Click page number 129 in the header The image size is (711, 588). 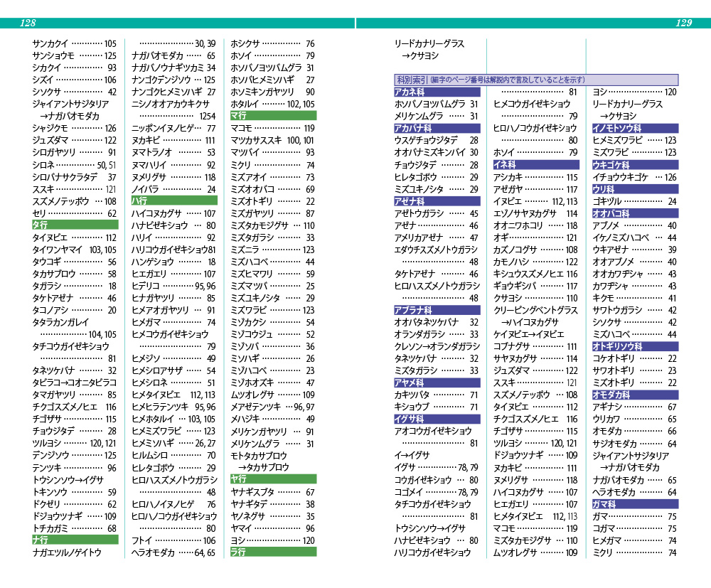(x=684, y=23)
